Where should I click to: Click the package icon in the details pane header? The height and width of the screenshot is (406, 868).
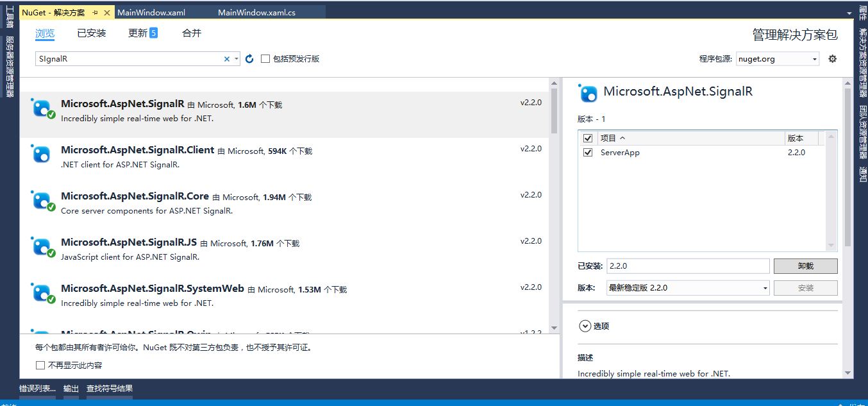pos(588,94)
